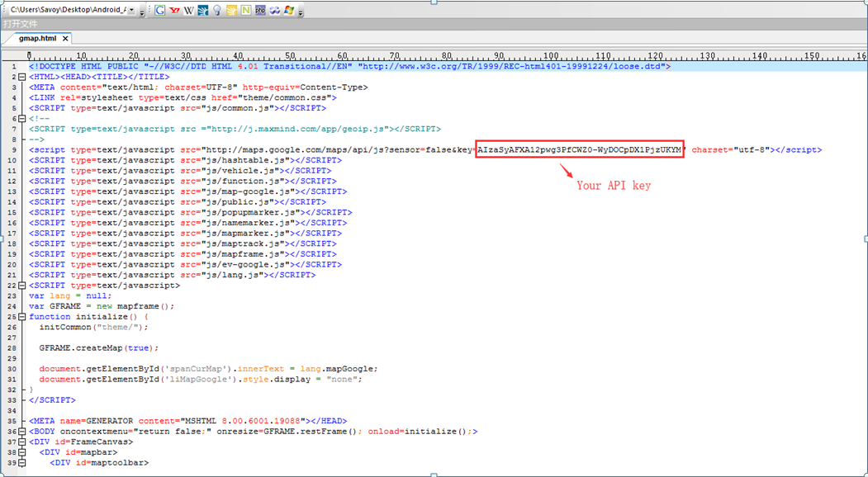
Task: Switch to the gmap.html tab
Action: 37,39
